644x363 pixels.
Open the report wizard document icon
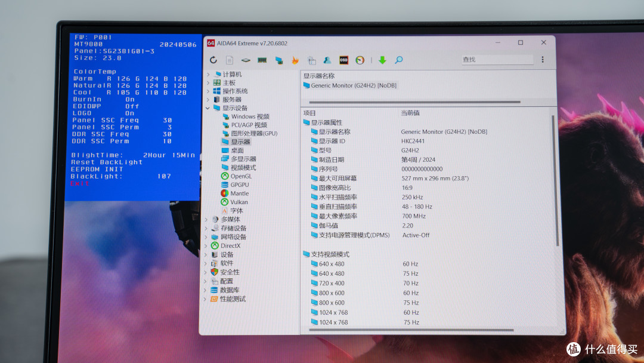click(x=229, y=60)
